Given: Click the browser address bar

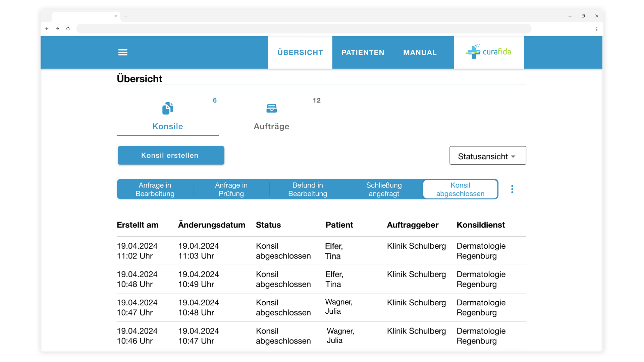Looking at the screenshot, I should point(304,28).
